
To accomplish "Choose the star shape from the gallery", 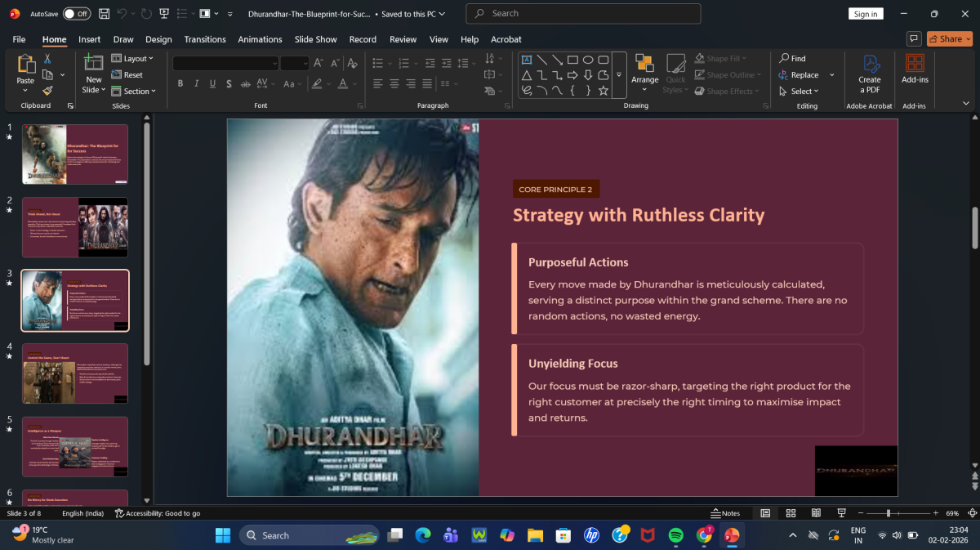I will click(x=604, y=91).
